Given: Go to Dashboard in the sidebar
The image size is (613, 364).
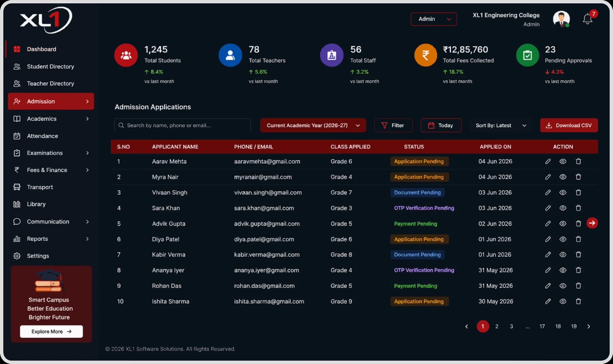Looking at the screenshot, I should point(51,49).
